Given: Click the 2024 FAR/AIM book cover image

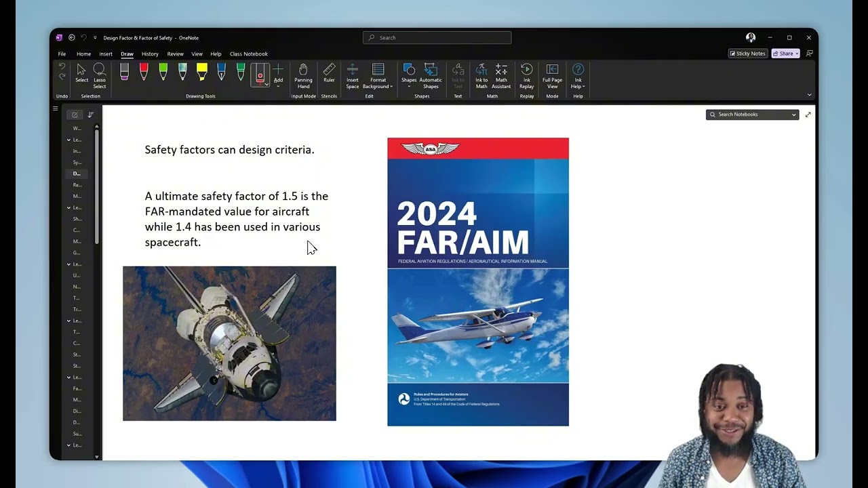Looking at the screenshot, I should (x=478, y=282).
